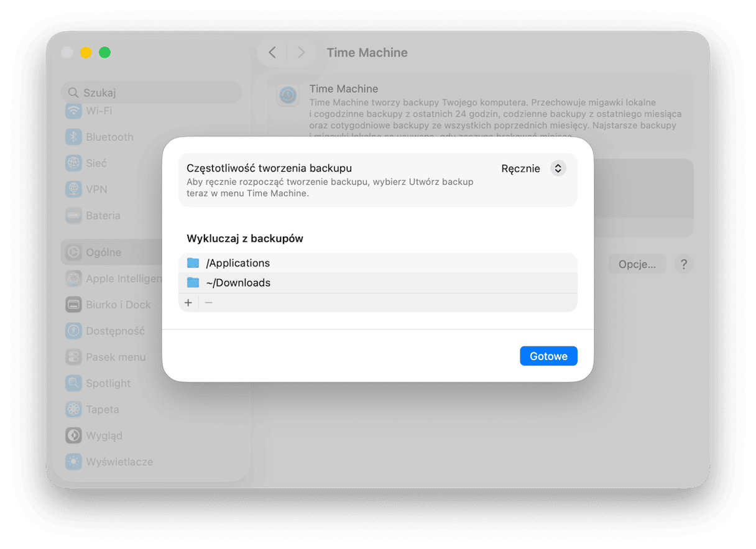
Task: Click the Wi-Fi sidebar icon
Action: click(x=74, y=111)
